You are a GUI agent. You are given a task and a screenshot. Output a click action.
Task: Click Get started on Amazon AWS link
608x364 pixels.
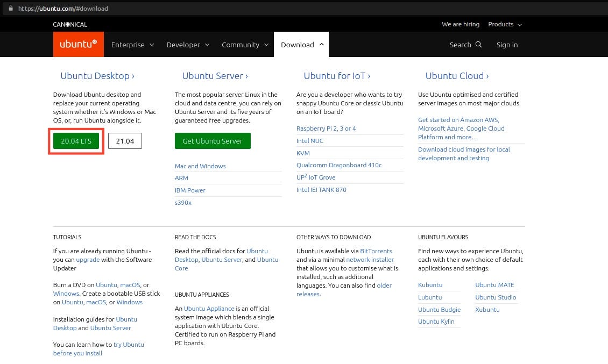(462, 129)
